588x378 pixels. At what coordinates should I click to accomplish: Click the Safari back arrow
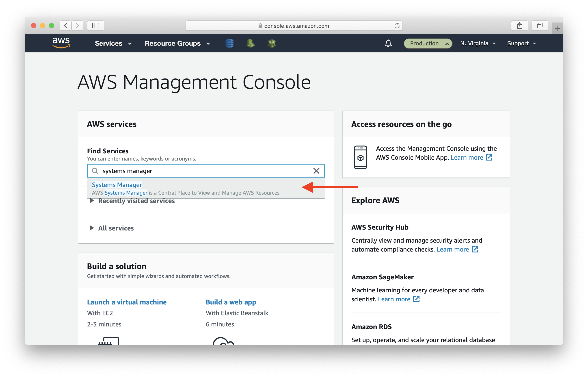66,26
